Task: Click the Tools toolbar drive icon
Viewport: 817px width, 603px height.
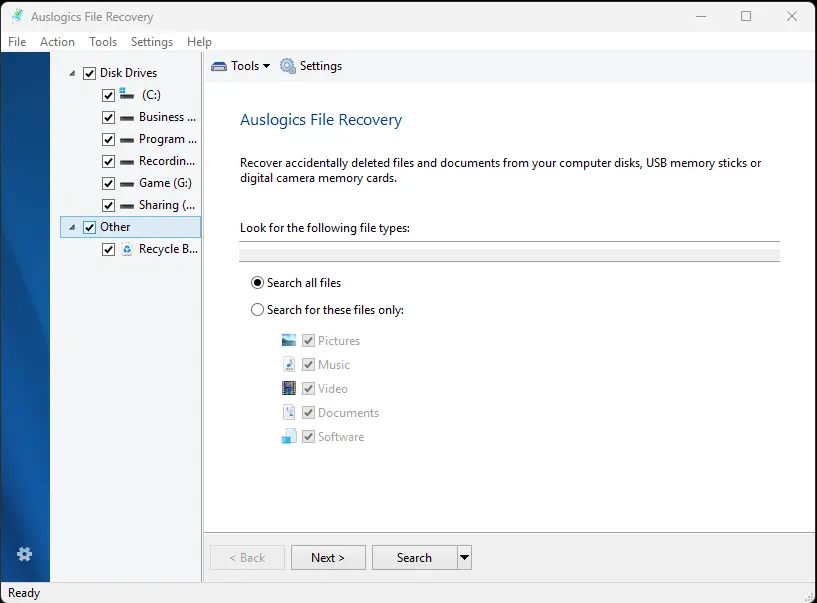Action: [219, 66]
